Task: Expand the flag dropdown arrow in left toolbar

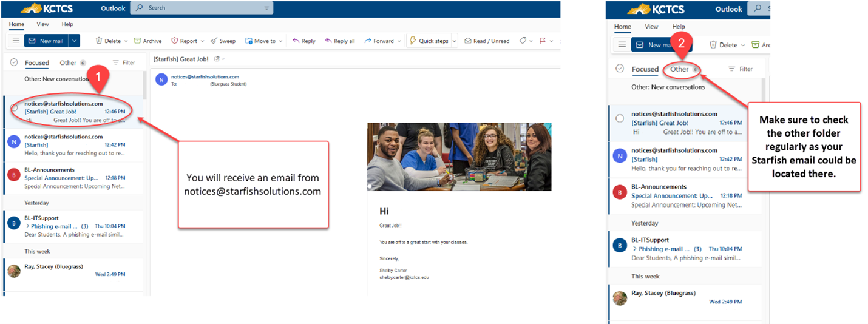Action: tap(551, 41)
